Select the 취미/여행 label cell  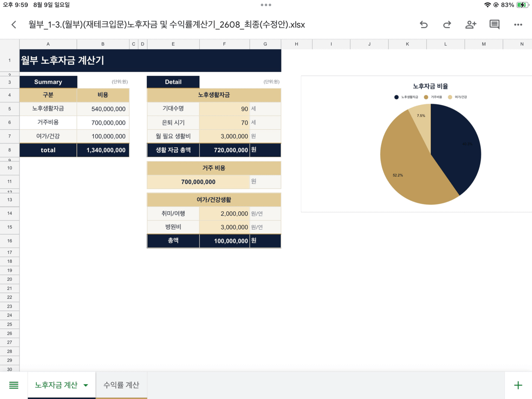[173, 214]
